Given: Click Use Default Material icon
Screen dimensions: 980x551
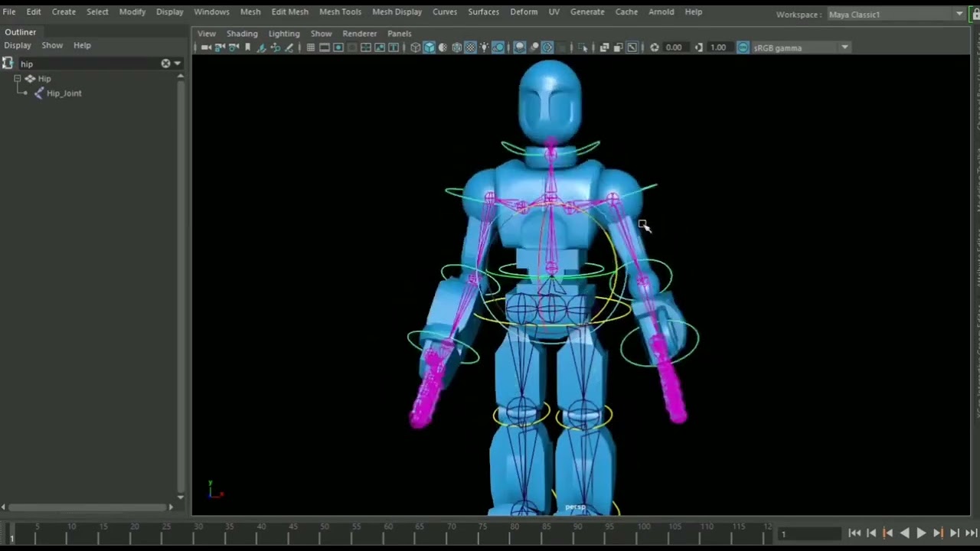Looking at the screenshot, I should click(443, 47).
